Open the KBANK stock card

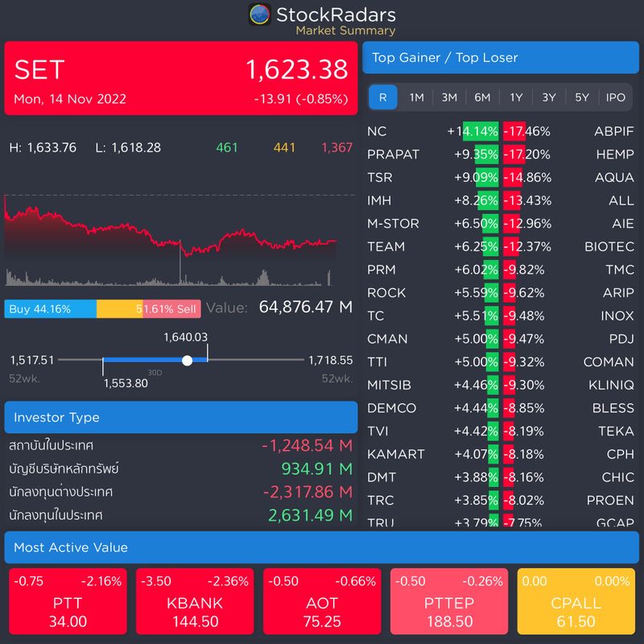point(193,601)
